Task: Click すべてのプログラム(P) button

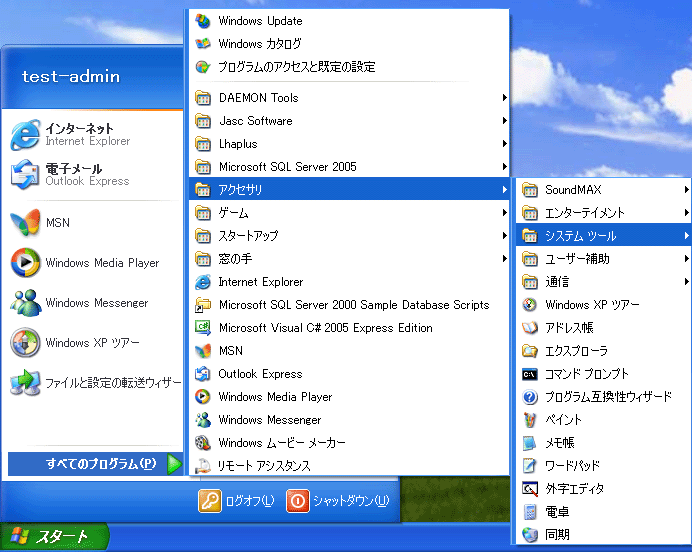Action: coord(95,464)
